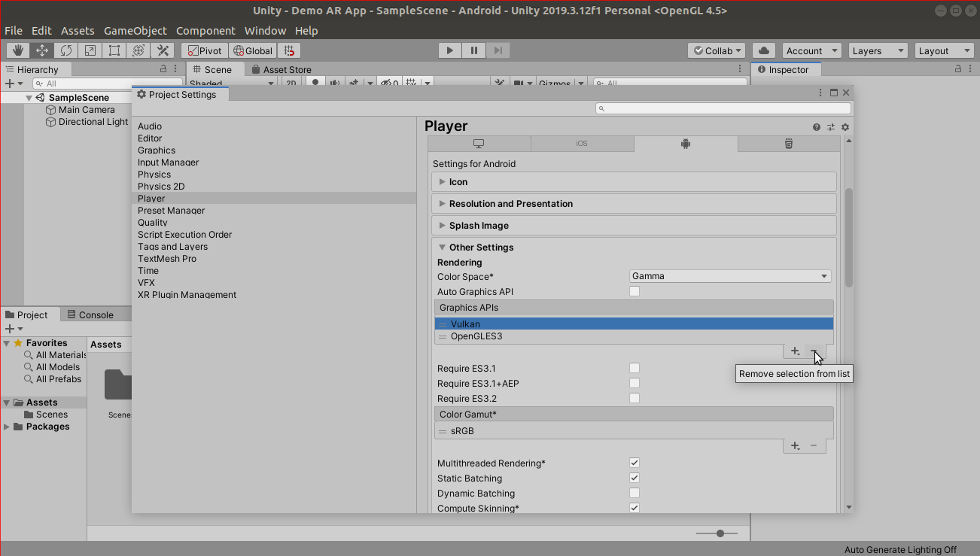Add new object in Hierarchy plus
This screenshot has height=556, width=980.
click(13, 84)
